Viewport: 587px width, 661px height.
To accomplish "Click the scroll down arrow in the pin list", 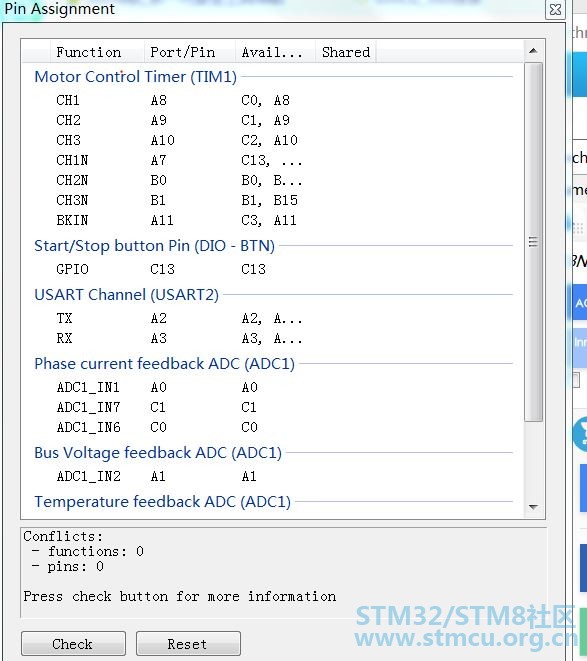I will [x=533, y=507].
